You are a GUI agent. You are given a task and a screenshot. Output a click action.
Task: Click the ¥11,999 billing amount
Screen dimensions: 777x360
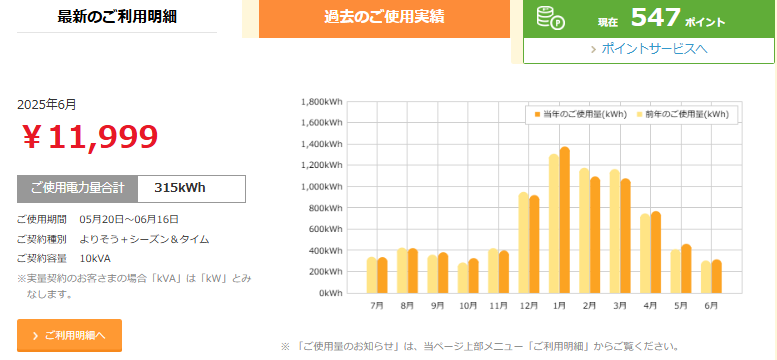[90, 137]
